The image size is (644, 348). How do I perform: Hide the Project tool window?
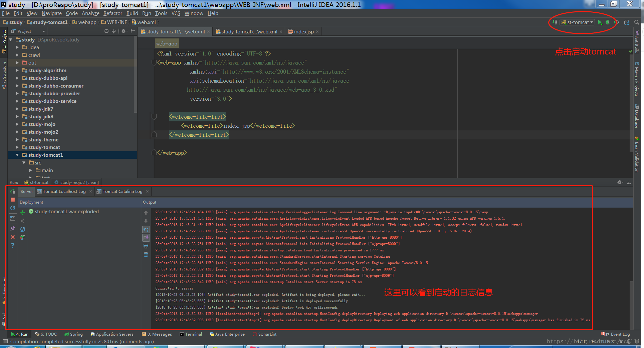[x=133, y=31]
